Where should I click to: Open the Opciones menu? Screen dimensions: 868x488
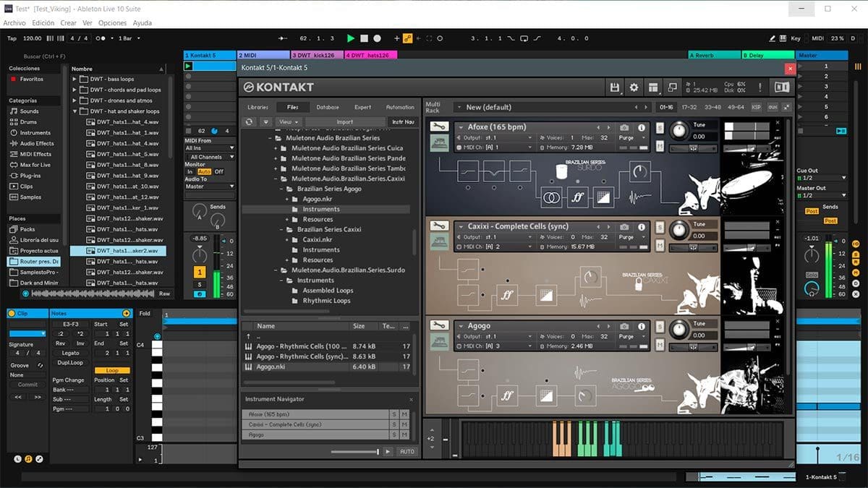point(112,23)
